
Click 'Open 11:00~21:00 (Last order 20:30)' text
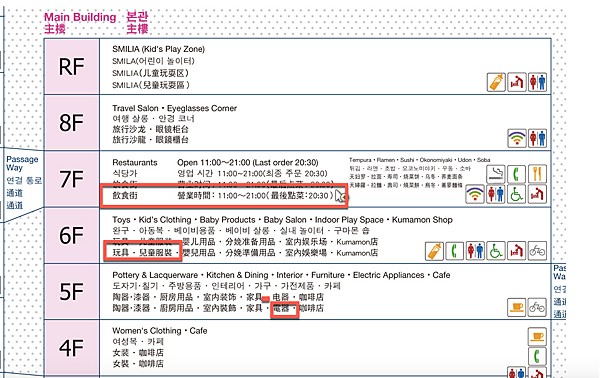tap(248, 163)
